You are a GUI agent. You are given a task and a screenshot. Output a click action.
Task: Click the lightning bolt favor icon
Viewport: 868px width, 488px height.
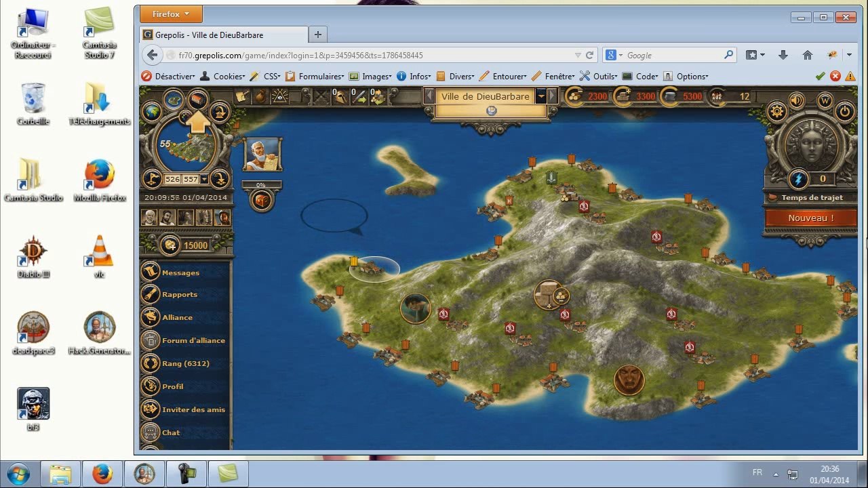tap(798, 179)
